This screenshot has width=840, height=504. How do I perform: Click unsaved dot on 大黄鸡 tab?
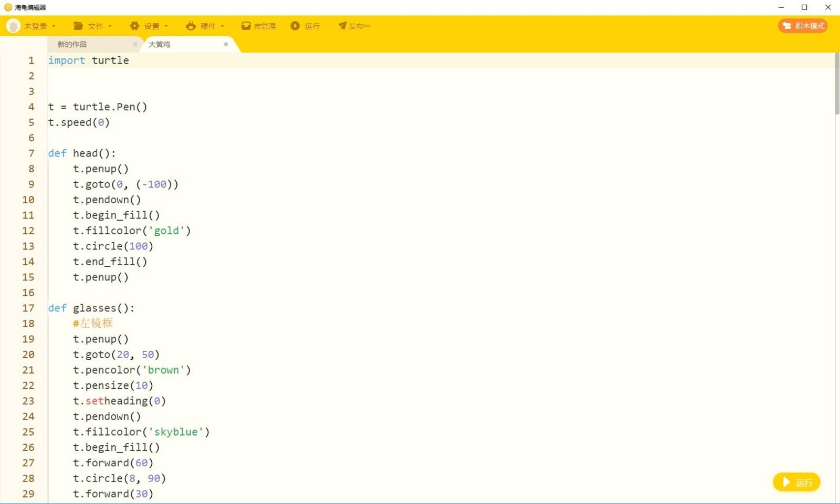(x=226, y=45)
